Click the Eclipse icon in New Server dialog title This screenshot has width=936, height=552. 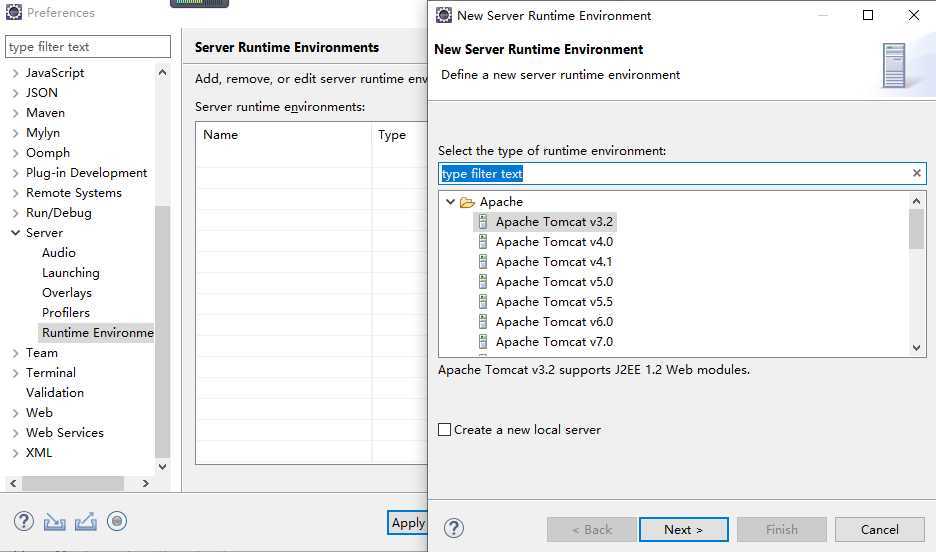[444, 15]
